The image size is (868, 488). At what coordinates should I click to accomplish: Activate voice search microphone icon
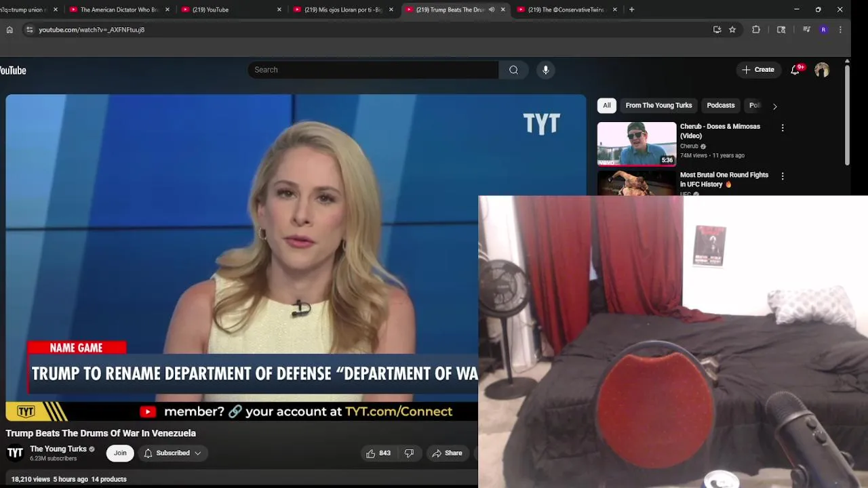tap(545, 70)
